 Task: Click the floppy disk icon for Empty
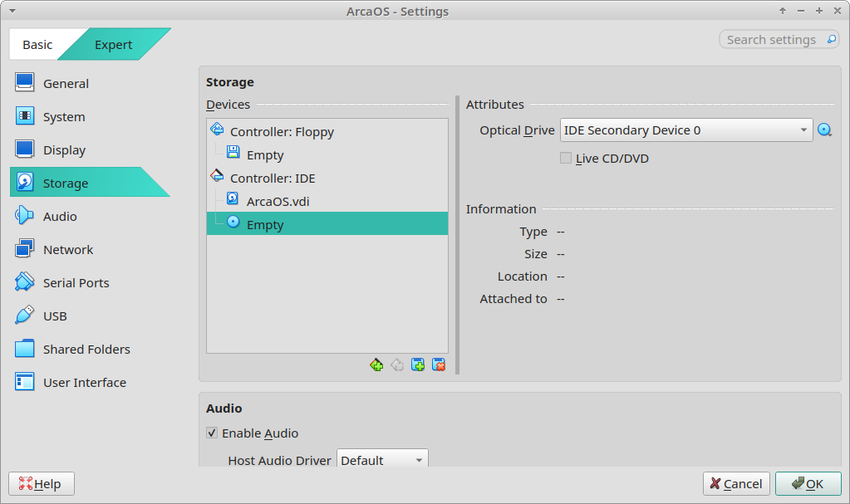233,152
